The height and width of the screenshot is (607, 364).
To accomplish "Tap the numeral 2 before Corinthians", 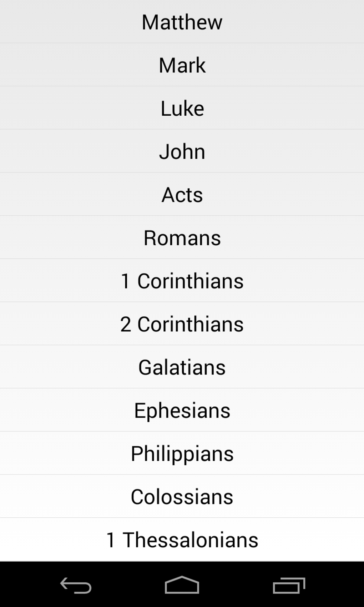I will (x=126, y=325).
